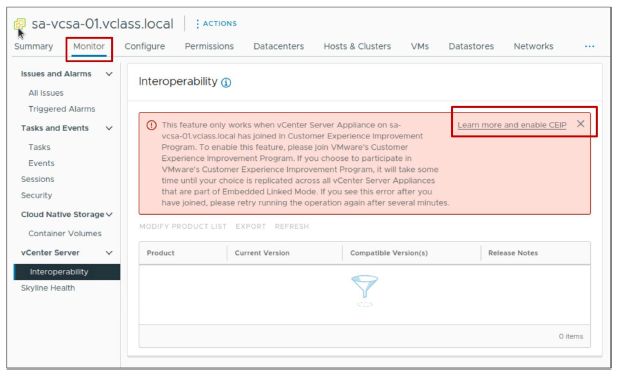The image size is (624, 375).
Task: Open All Issues
Action: coord(46,93)
